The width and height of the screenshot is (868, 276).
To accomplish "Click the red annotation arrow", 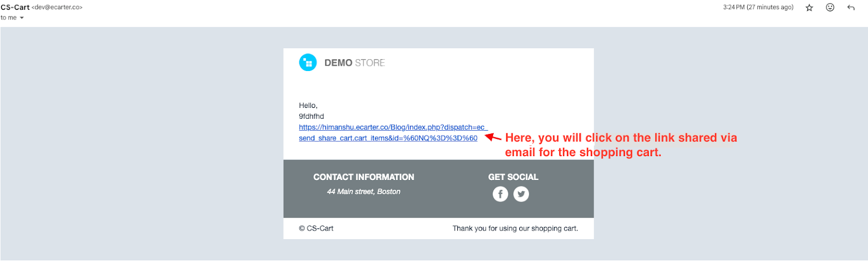I will click(493, 137).
